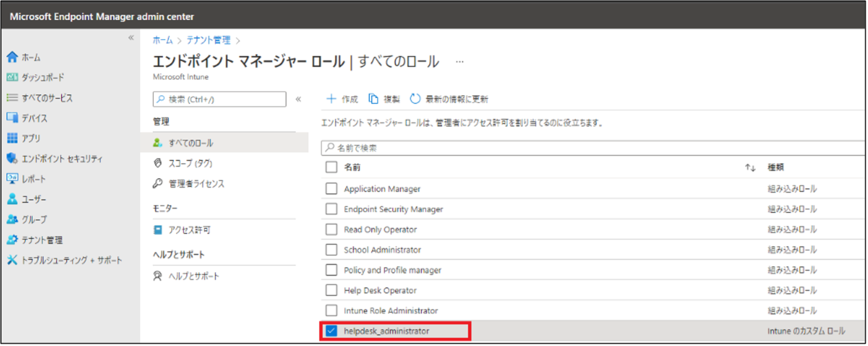Click the 名前 column header label
The image size is (868, 346).
click(x=352, y=168)
